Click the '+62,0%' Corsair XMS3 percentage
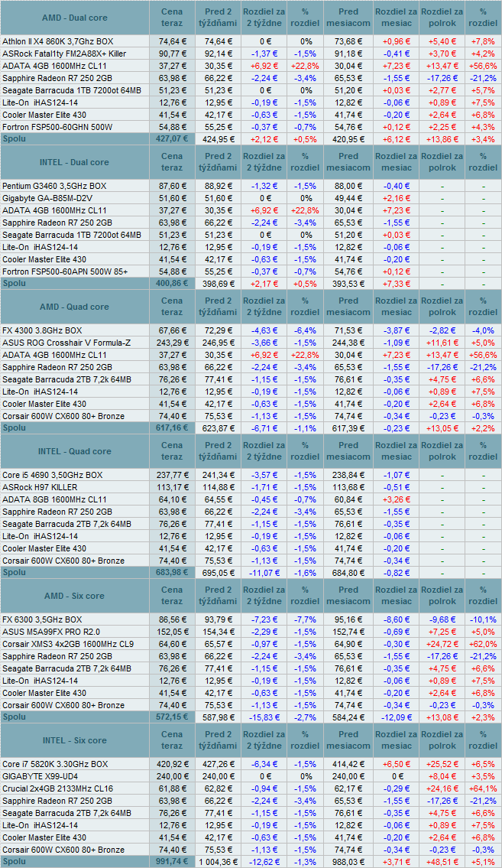 484,644
